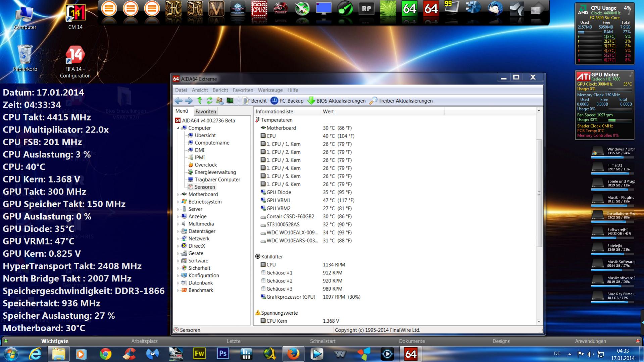Switch to the Menü tab
Image resolution: width=644 pixels, height=362 pixels.
tap(182, 111)
